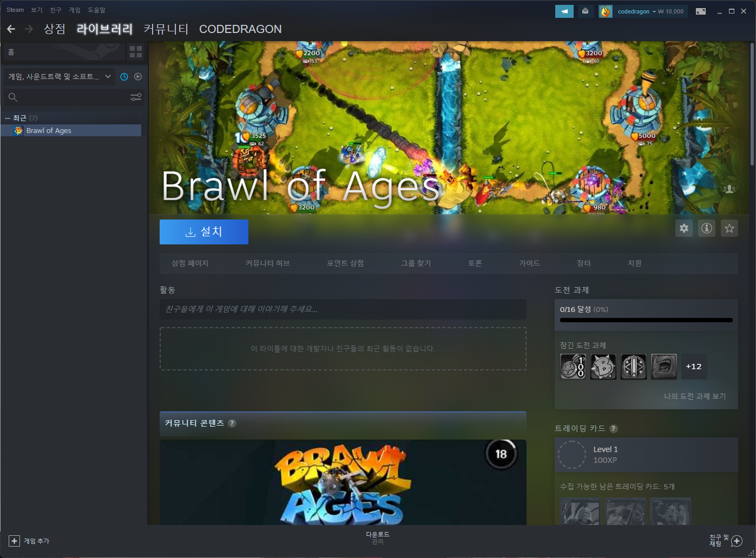
Task: Switch library to grid view
Action: 136,52
